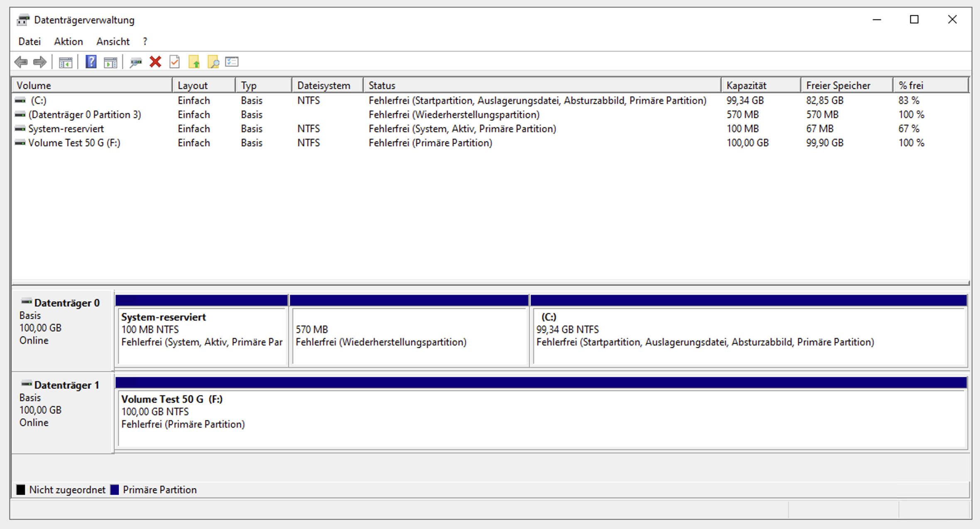The image size is (980, 529).
Task: Open the Datei menu
Action: [29, 42]
